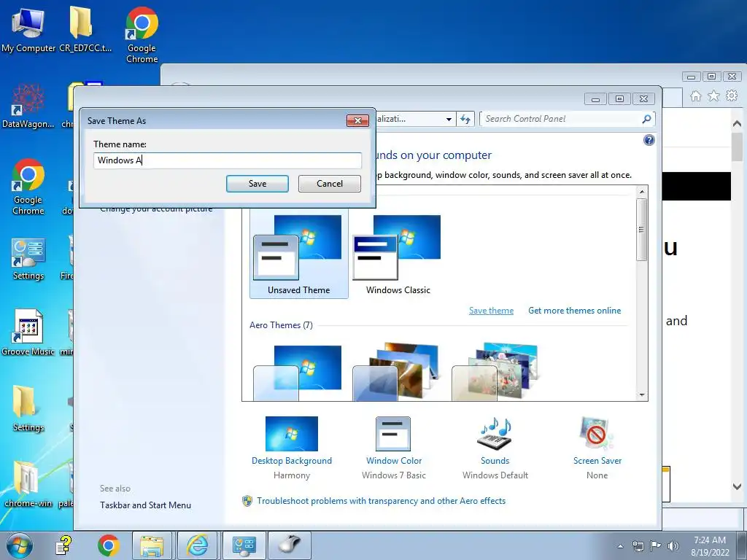The width and height of the screenshot is (747, 560).
Task: Click the volume speaker tray icon
Action: pos(673,546)
